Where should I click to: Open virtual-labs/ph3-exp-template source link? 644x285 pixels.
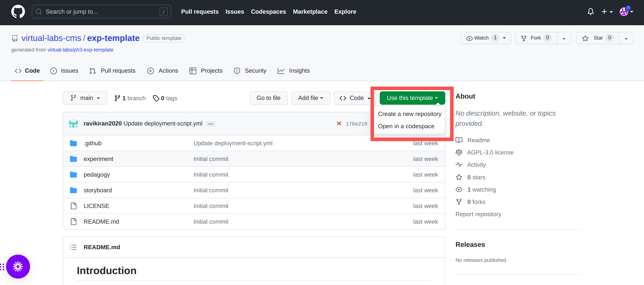(x=80, y=50)
